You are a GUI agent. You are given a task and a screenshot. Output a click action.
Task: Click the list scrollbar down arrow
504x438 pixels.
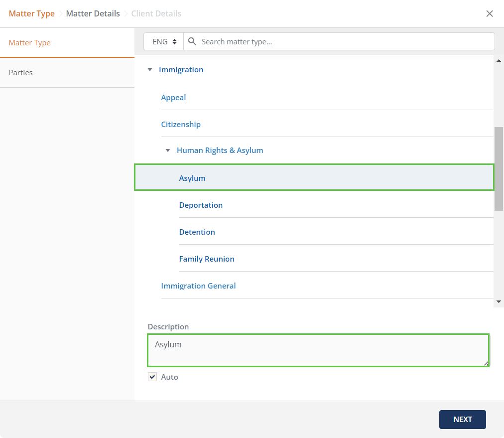tap(499, 302)
